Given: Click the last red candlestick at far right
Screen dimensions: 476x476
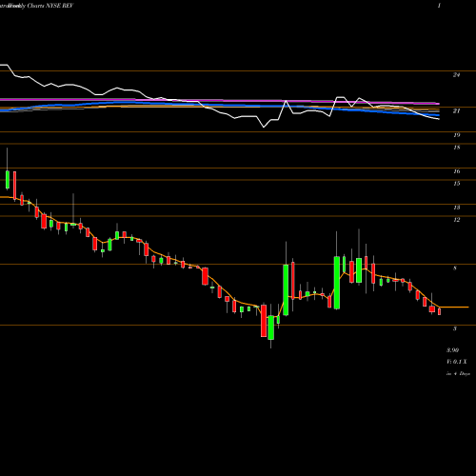Looking at the screenshot, I should [x=439, y=311].
